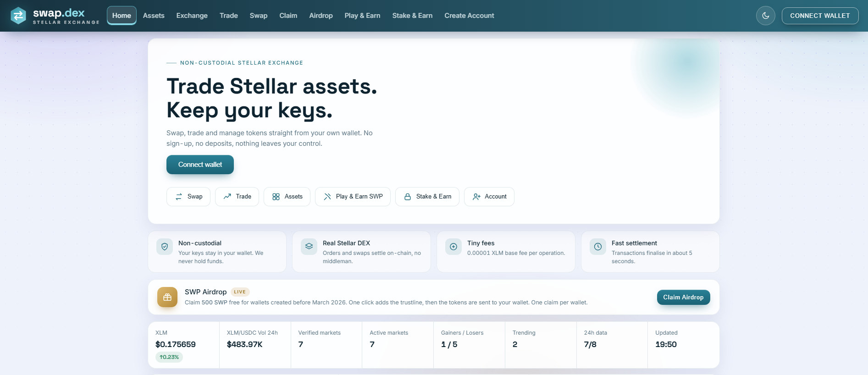Click the Active markets stat label

pyautogui.click(x=389, y=333)
